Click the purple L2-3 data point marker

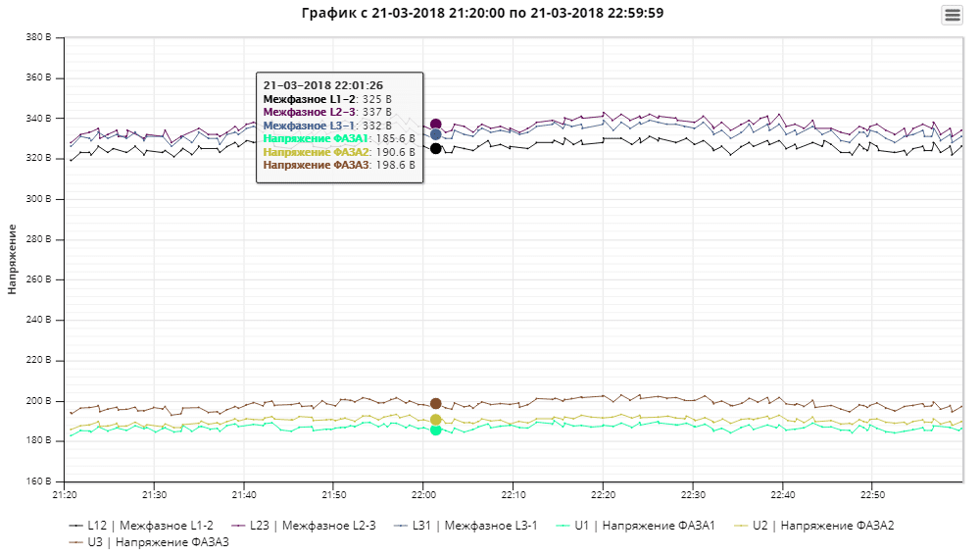pos(436,125)
